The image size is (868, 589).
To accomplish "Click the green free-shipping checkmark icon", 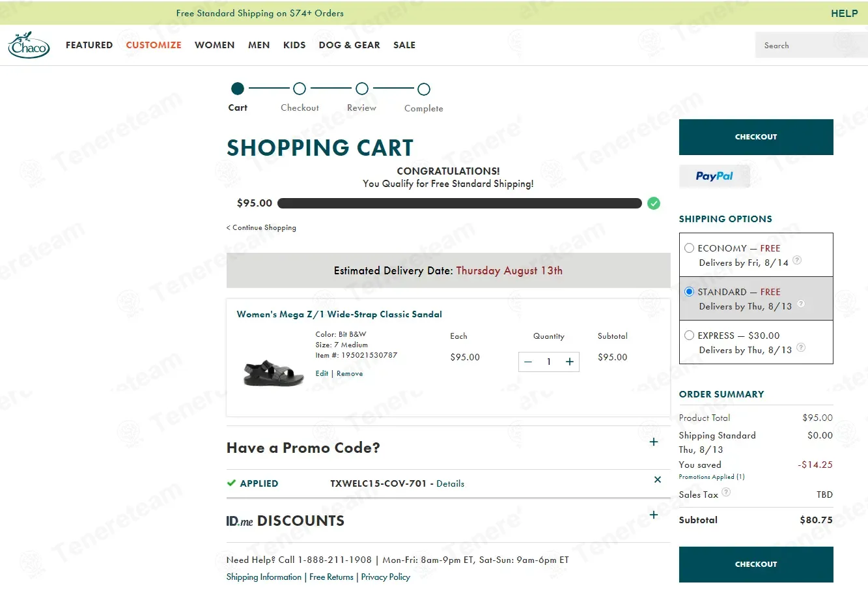I will [654, 203].
